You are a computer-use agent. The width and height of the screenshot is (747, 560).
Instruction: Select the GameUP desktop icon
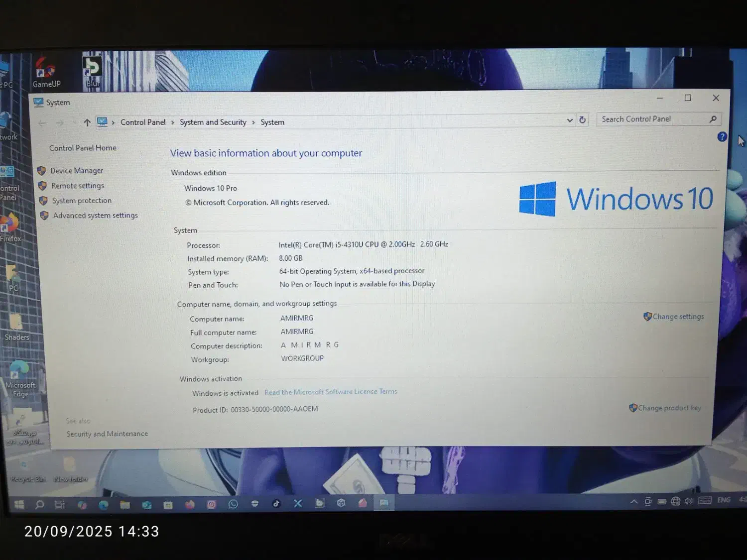click(46, 72)
